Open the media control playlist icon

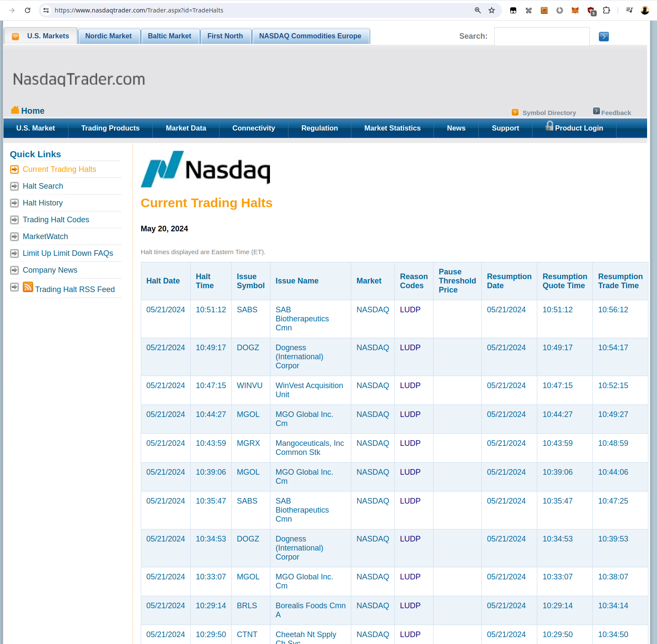click(x=629, y=10)
